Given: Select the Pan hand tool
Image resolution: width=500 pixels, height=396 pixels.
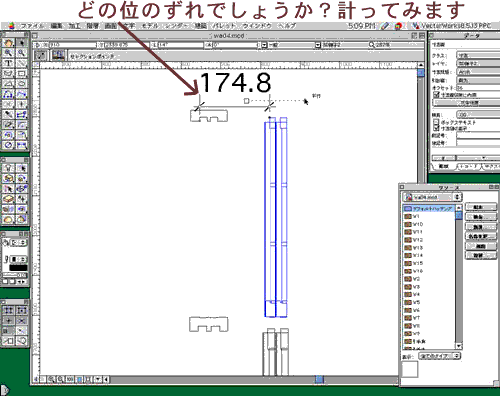Looking at the screenshot, I should coord(8,43).
